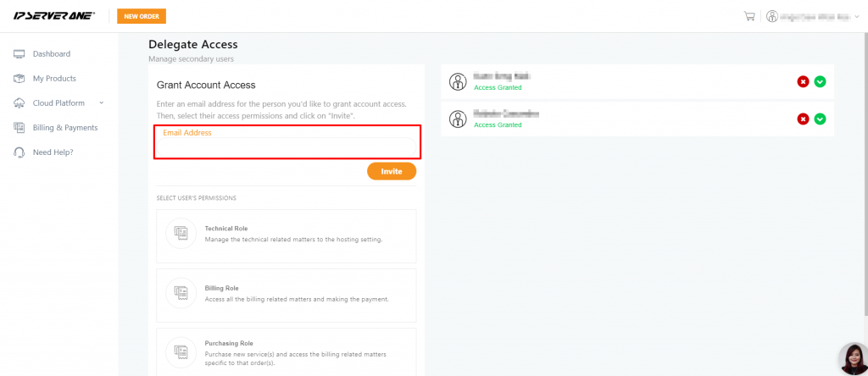Select the Billing Role permission card
The image size is (868, 376).
287,296
